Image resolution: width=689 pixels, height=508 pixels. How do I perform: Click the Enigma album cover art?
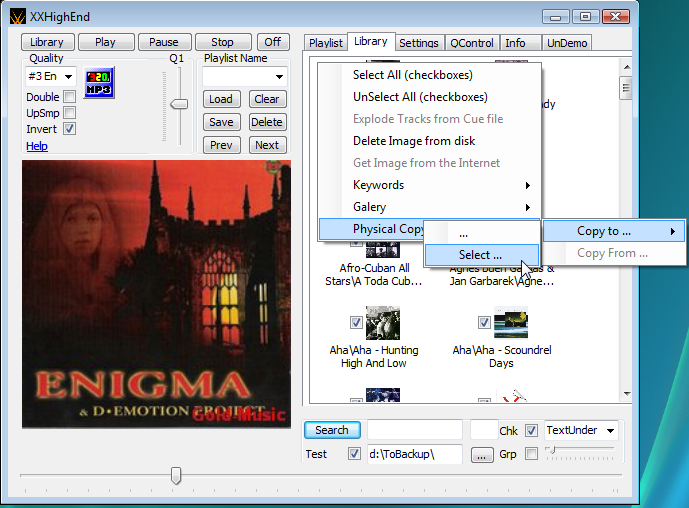(x=156, y=294)
